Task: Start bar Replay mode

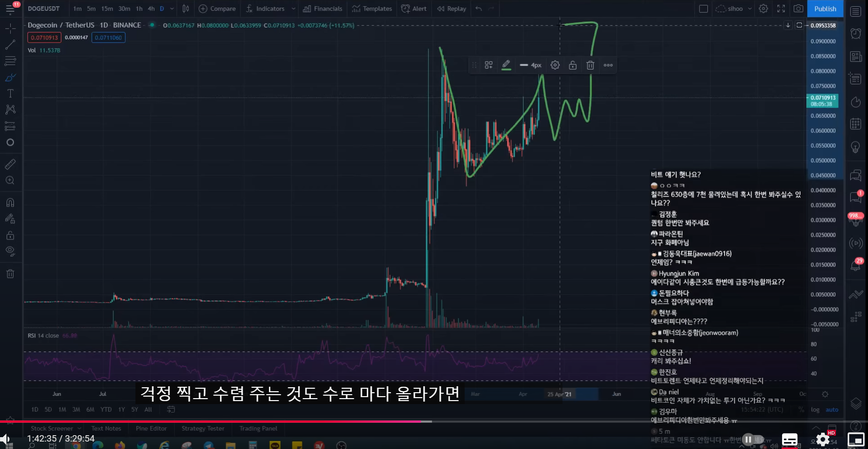Action: click(x=452, y=8)
